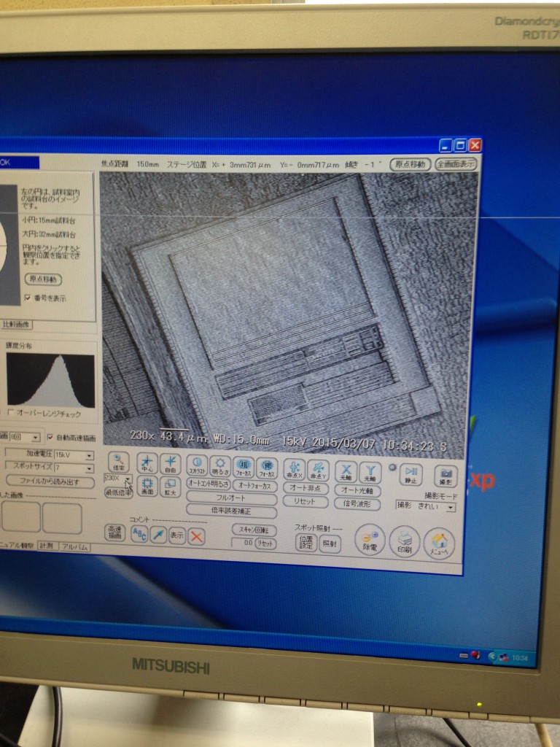Click the 原点移動 button in the left panel

tap(43, 279)
